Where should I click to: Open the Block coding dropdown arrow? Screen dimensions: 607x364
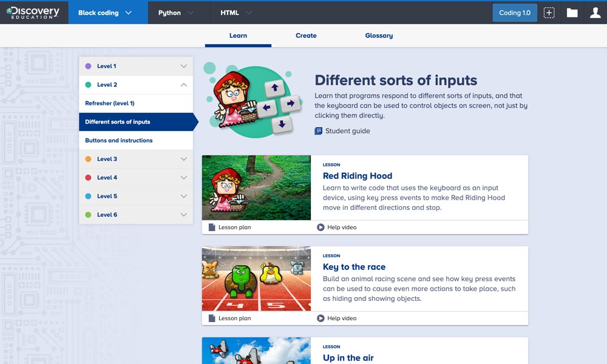[x=129, y=13]
